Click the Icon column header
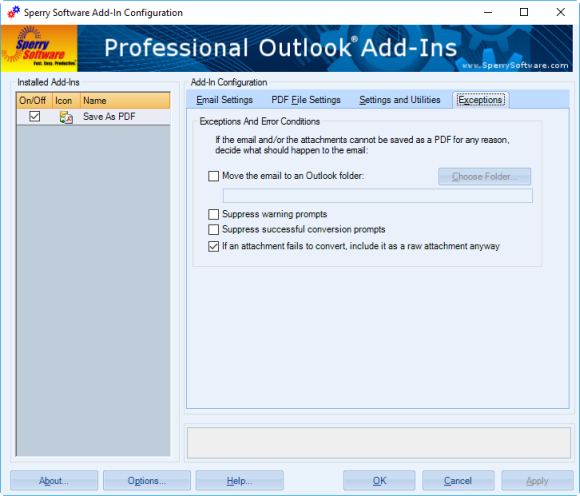 pyautogui.click(x=66, y=101)
